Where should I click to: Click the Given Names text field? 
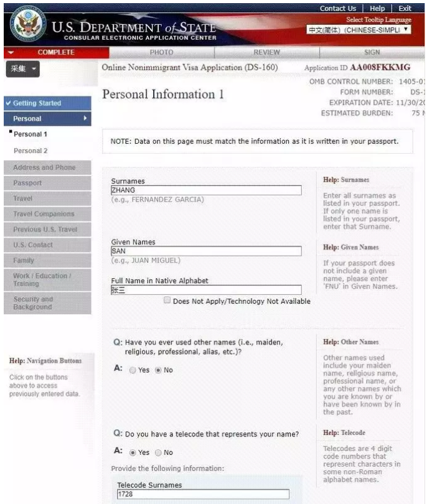click(206, 251)
